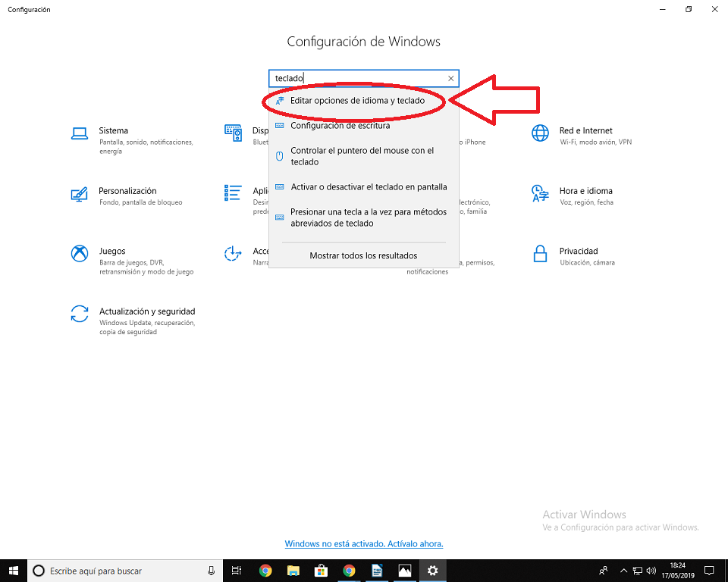Open Juegos via the Xbox icon
Image resolution: width=728 pixels, height=582 pixels.
[x=80, y=253]
